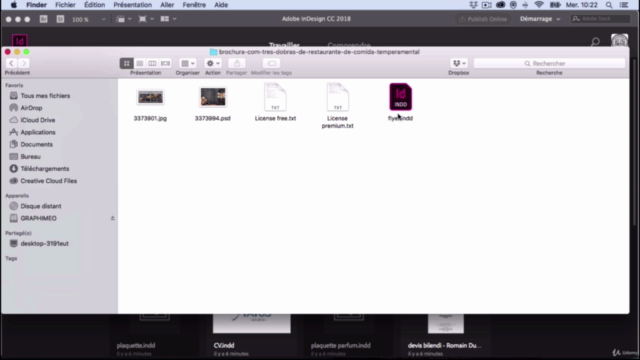Image resolution: width=640 pixels, height=360 pixels.
Task: Click the Stock (St) icon in InDesign
Action: pyautogui.click(x=60, y=19)
